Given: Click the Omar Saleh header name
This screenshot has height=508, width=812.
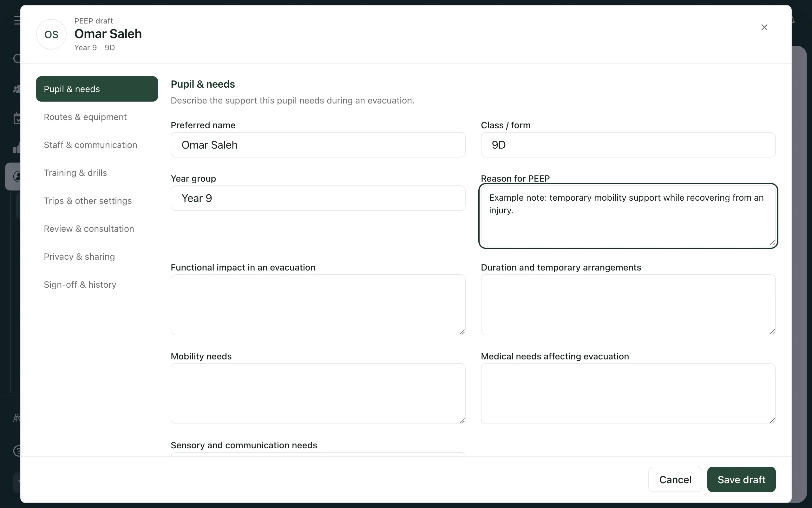Looking at the screenshot, I should pos(108,34).
